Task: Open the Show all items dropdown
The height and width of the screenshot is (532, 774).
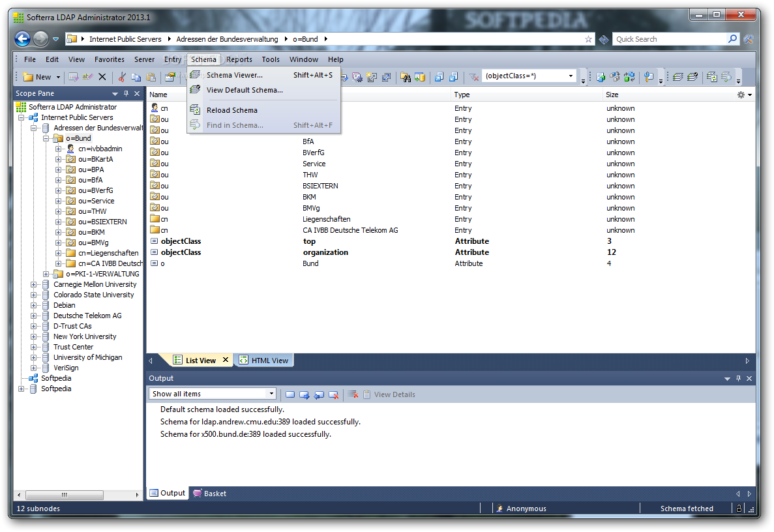Action: point(271,393)
